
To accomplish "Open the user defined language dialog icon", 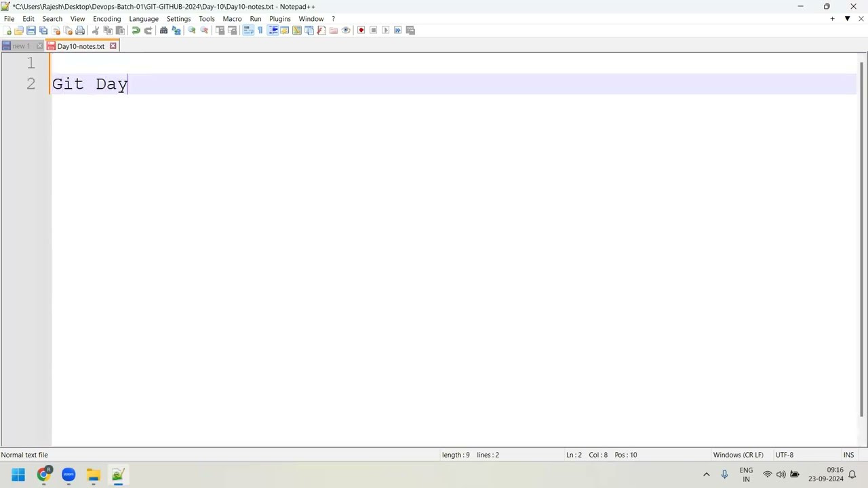I will click(285, 30).
